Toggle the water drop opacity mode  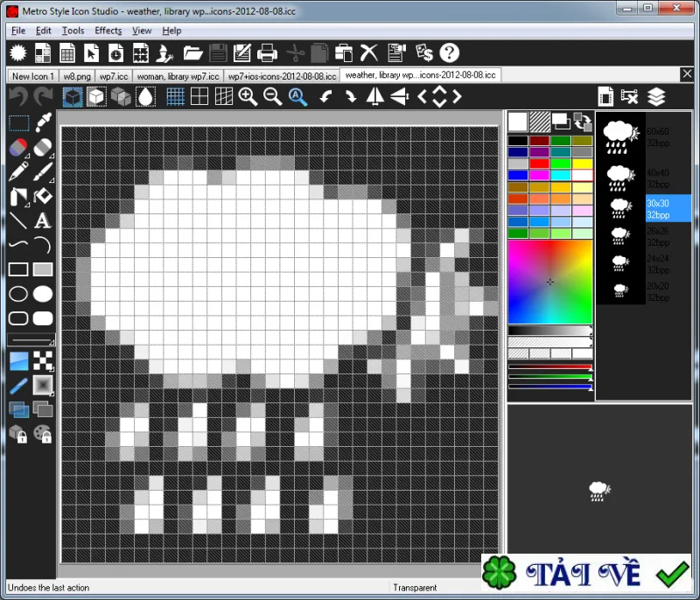click(145, 97)
